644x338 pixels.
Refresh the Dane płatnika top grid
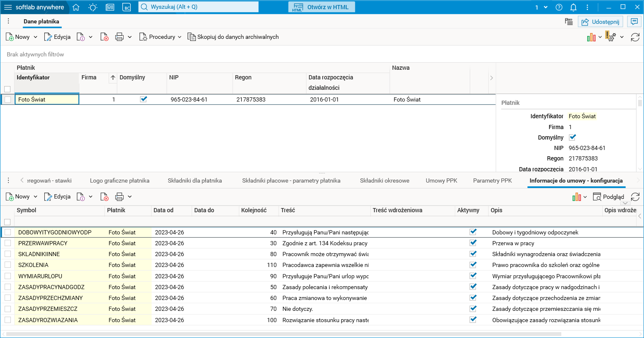[x=635, y=37]
